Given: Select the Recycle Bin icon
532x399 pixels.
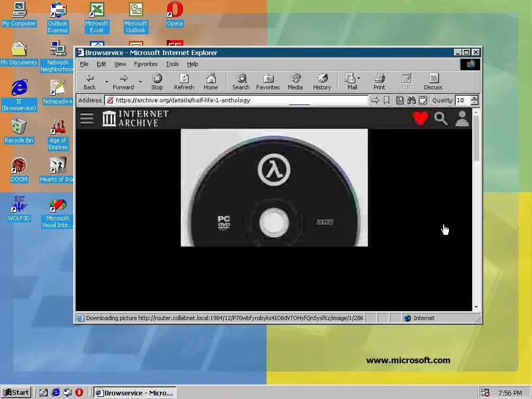Looking at the screenshot, I should point(19,131).
